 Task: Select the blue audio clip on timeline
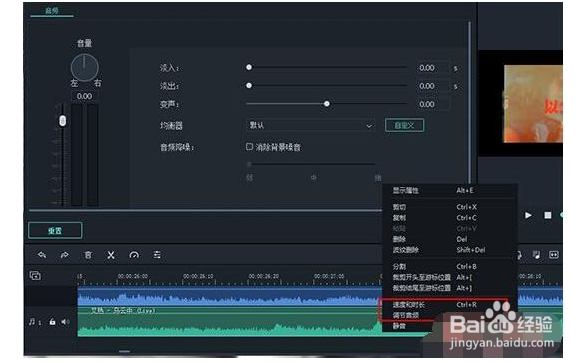tap(229, 296)
